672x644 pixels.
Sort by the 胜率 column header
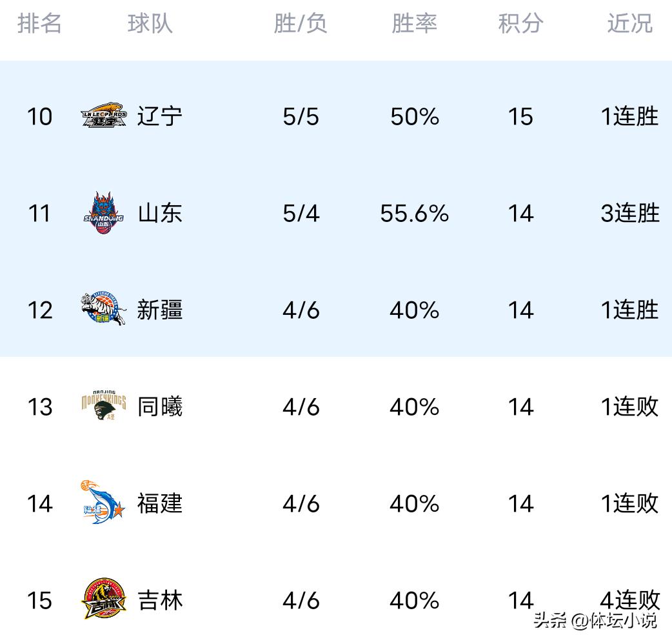[414, 24]
